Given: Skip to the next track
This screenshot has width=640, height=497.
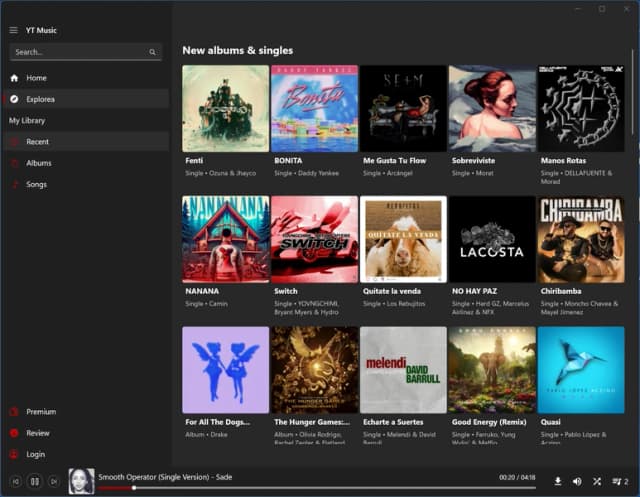Looking at the screenshot, I should [54, 482].
